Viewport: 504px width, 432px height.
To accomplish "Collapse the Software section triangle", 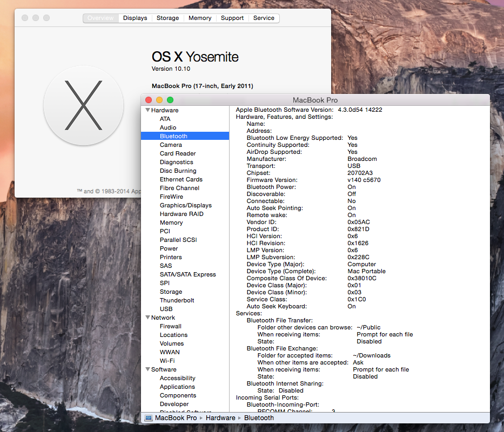I will pyautogui.click(x=147, y=369).
